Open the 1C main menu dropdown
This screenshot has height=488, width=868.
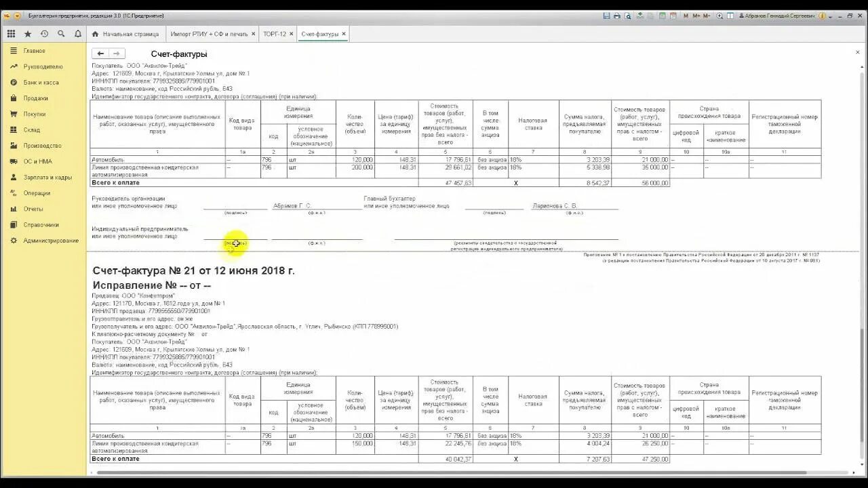pyautogui.click(x=18, y=16)
